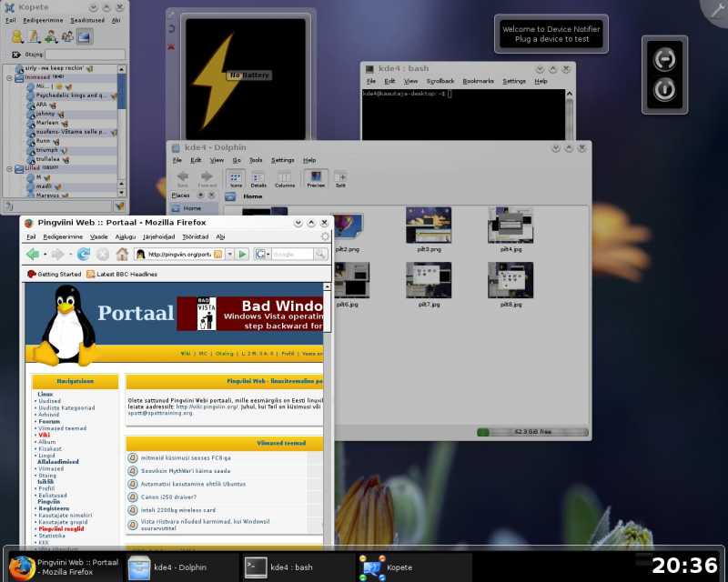This screenshot has height=582, width=728.
Task: Click the Firefox back arrow
Action: pos(33,254)
